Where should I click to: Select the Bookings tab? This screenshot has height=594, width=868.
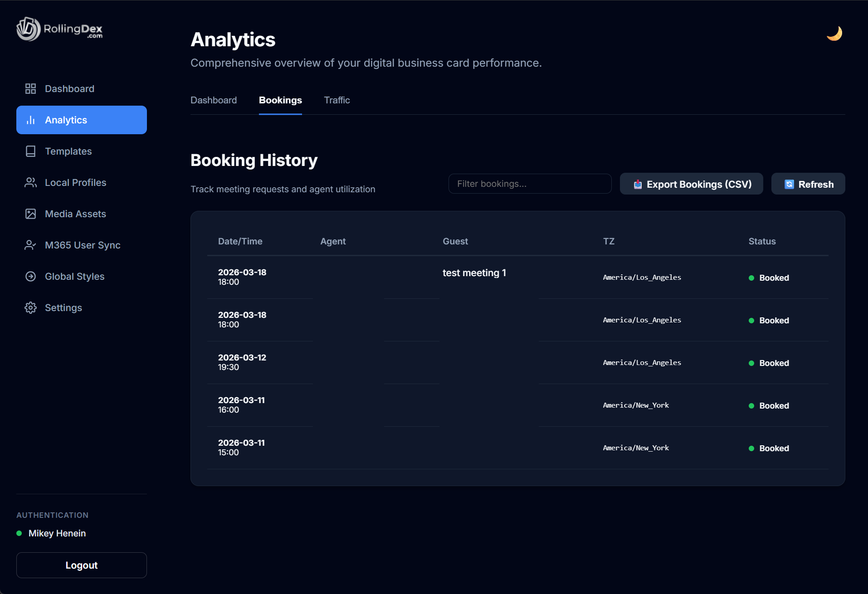[x=280, y=100]
